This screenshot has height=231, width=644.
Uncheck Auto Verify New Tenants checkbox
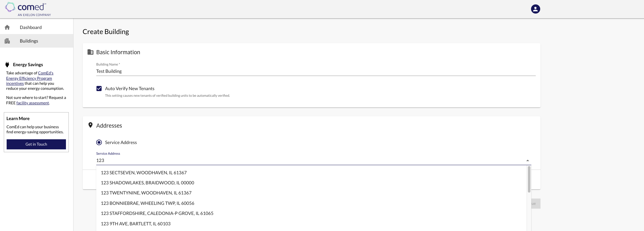99,89
